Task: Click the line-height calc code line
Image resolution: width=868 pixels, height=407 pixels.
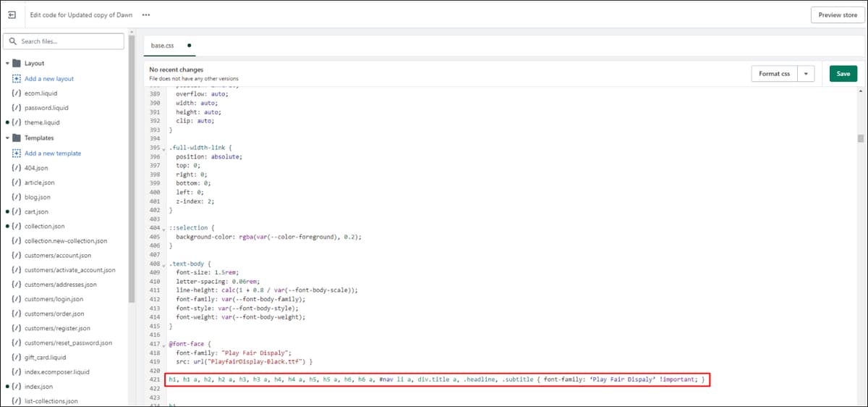Action: point(267,290)
